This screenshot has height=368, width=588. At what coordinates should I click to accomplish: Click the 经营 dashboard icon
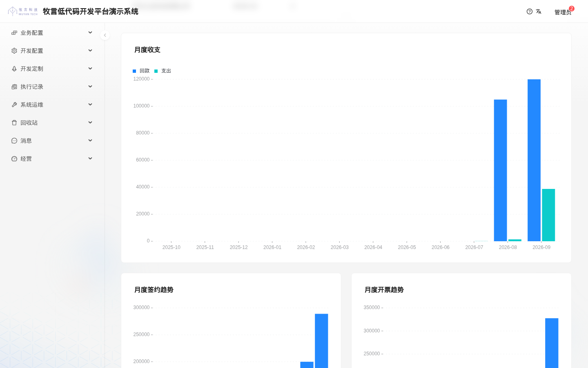pos(14,159)
